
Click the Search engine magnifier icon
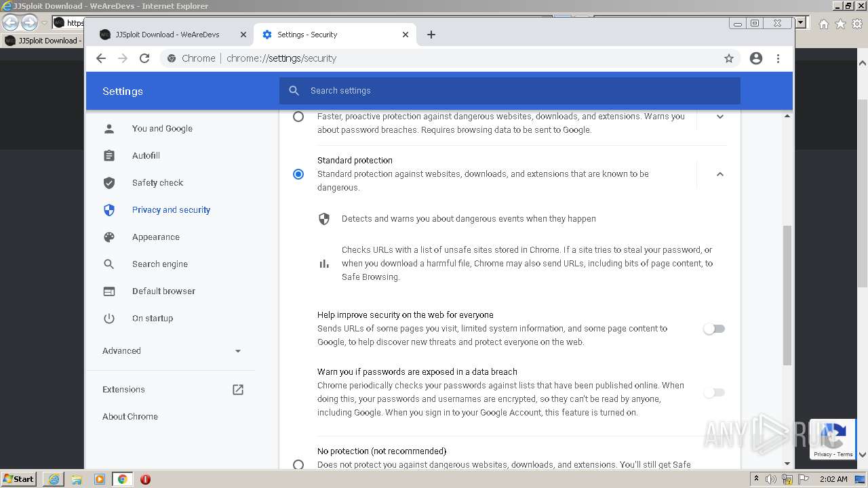pos(109,264)
